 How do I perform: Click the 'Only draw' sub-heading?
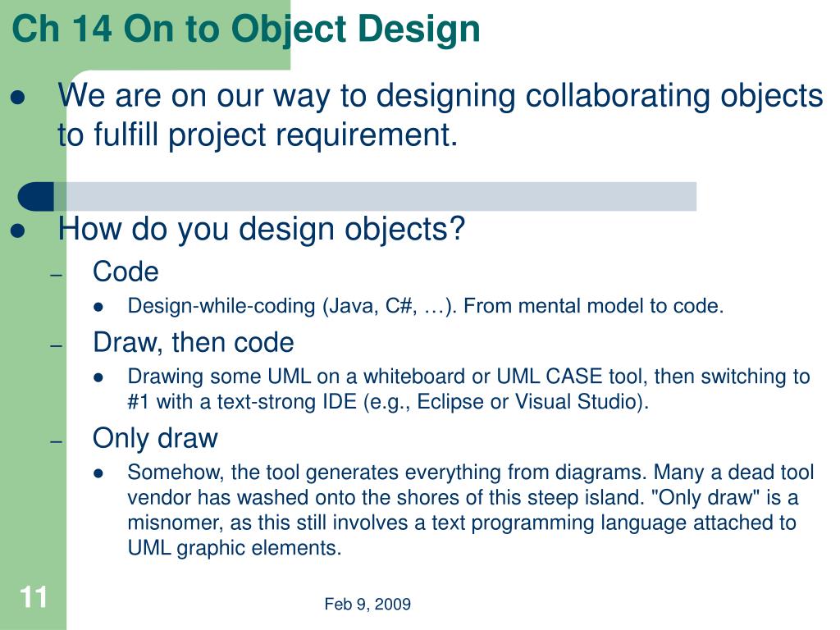[x=155, y=440]
